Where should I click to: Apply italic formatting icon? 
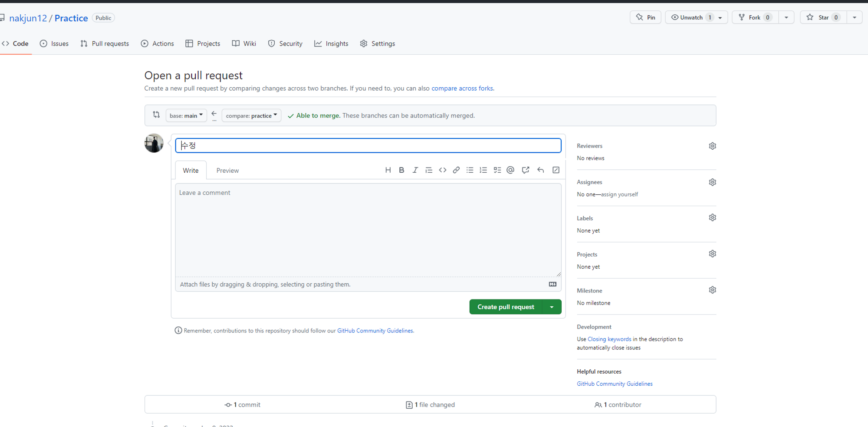[415, 170]
